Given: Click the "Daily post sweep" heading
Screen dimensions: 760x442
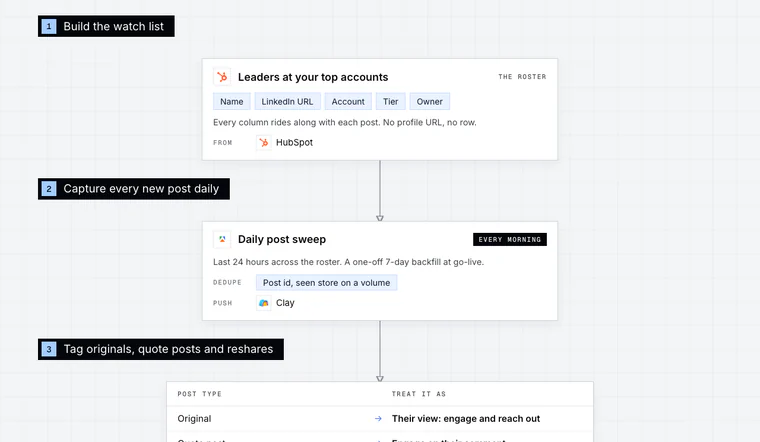Looking at the screenshot, I should [282, 239].
